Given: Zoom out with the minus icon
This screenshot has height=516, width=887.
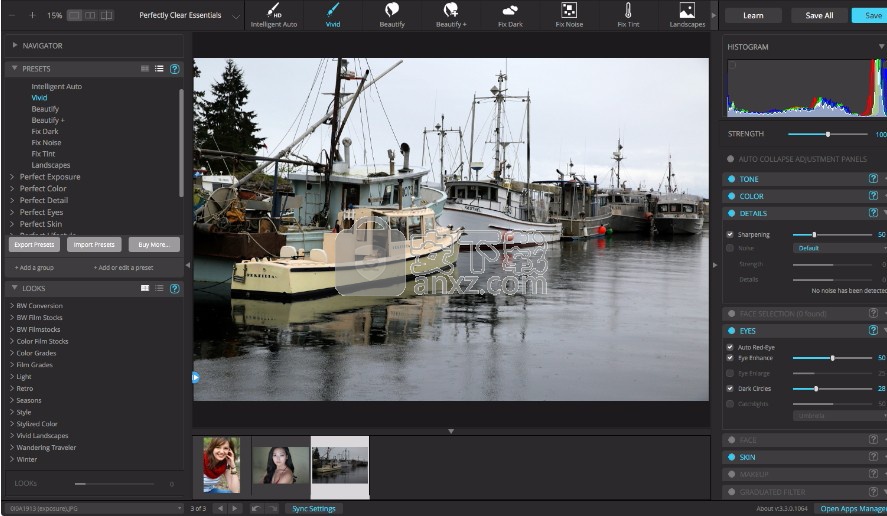Looking at the screenshot, I should pos(12,15).
